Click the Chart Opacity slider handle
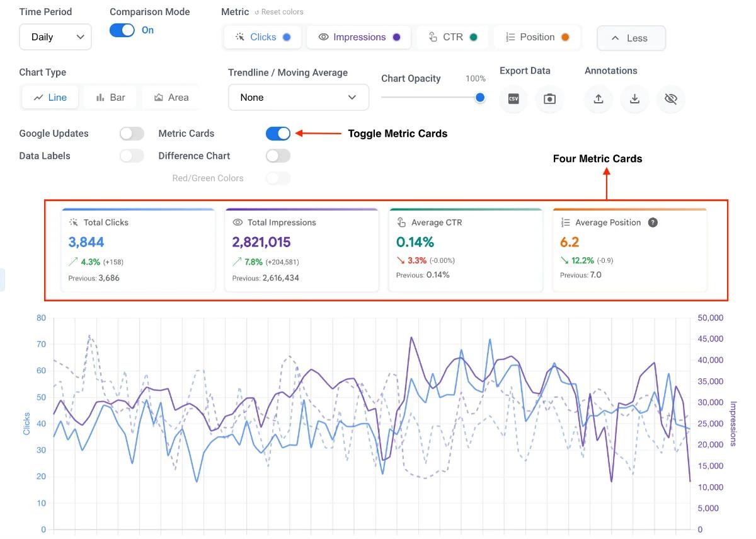The image size is (756, 539). 480,97
